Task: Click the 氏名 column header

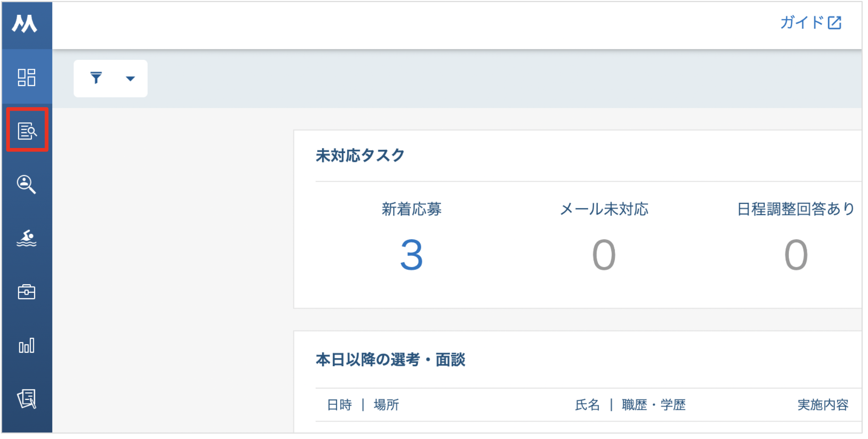Action: (x=587, y=405)
